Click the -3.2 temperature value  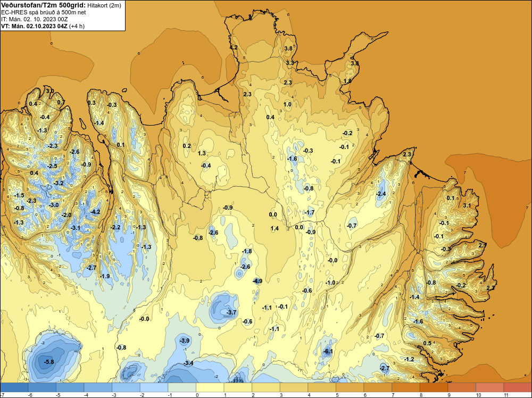click(x=59, y=183)
